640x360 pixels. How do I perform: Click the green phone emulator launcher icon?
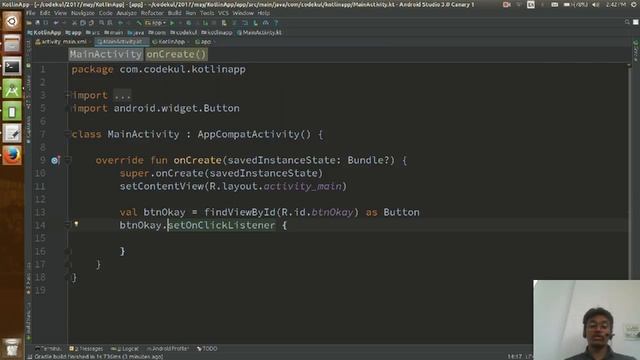pos(12,111)
